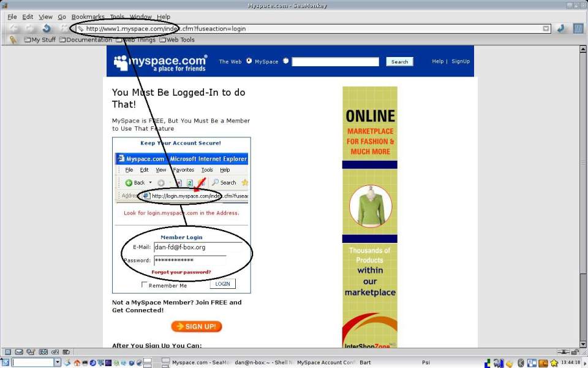Click the Bluetooth tray icon
This screenshot has height=368, width=588.
click(x=521, y=362)
